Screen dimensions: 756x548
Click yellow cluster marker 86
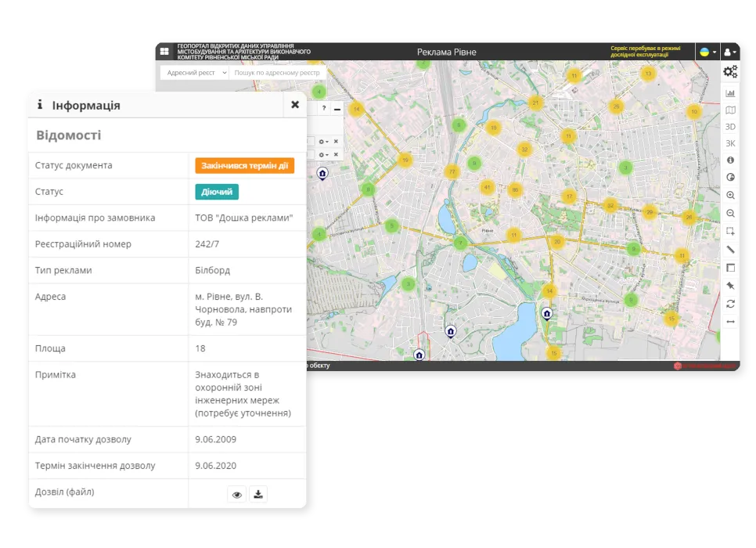click(x=515, y=189)
